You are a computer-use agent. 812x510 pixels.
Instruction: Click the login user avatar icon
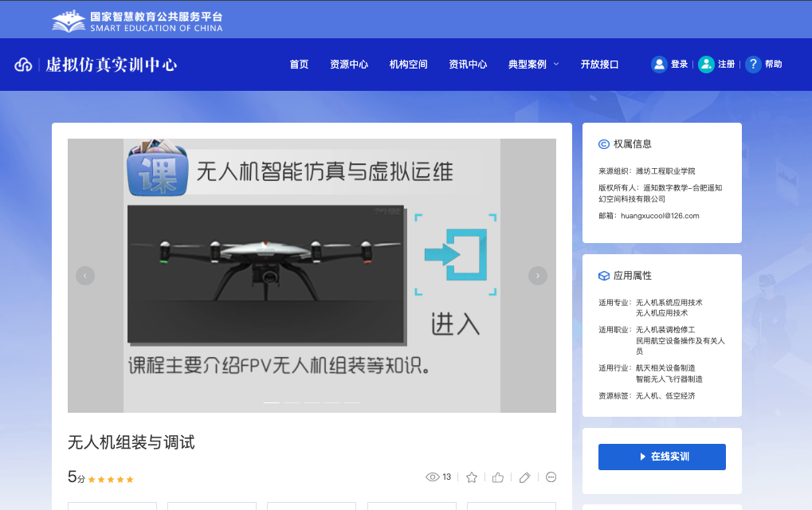click(659, 65)
